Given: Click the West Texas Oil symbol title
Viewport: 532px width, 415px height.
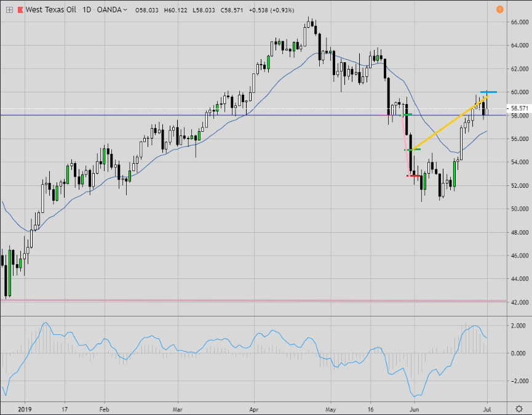Looking at the screenshot, I should pyautogui.click(x=50, y=10).
